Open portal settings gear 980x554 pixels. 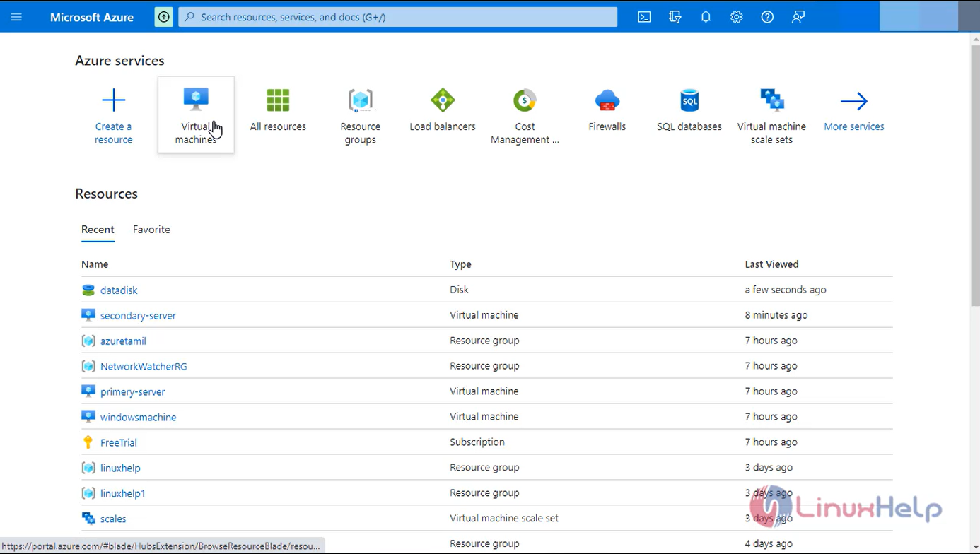pos(737,17)
